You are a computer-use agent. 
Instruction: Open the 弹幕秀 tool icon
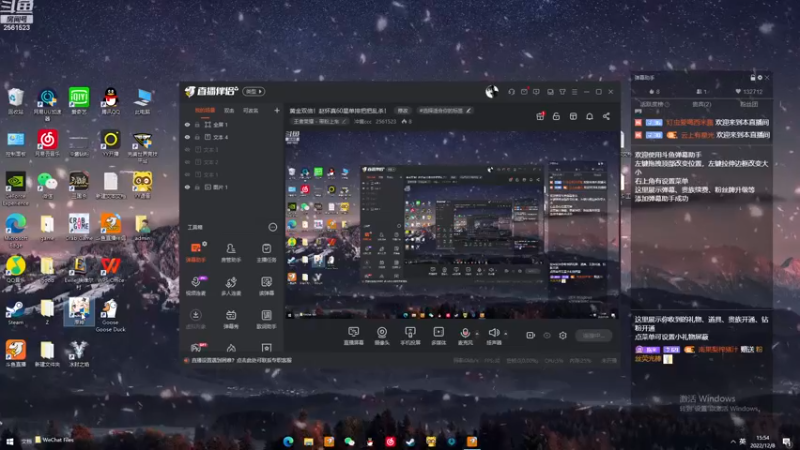click(x=231, y=318)
